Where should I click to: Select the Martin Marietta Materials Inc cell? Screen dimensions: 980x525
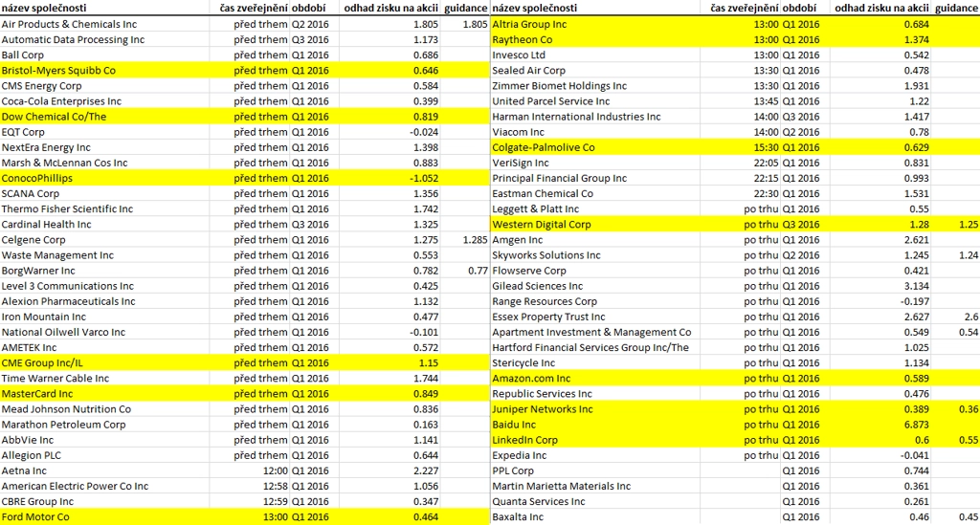[x=595, y=486]
